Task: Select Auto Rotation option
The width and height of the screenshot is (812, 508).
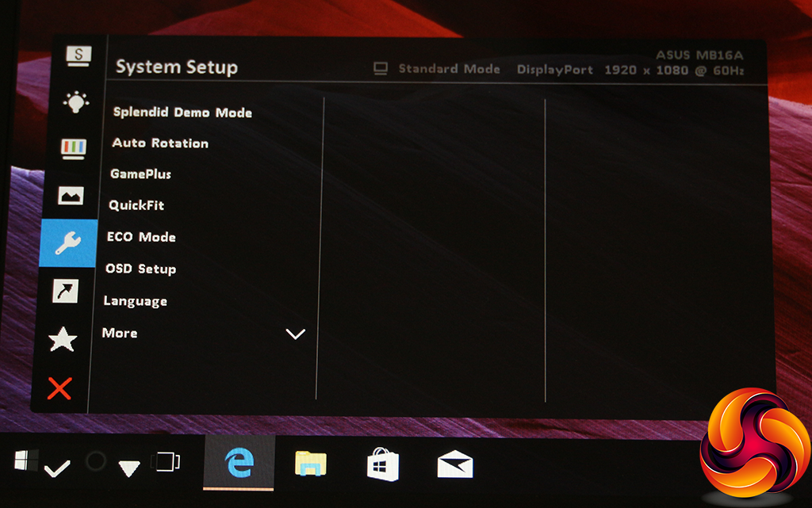Action: point(160,143)
